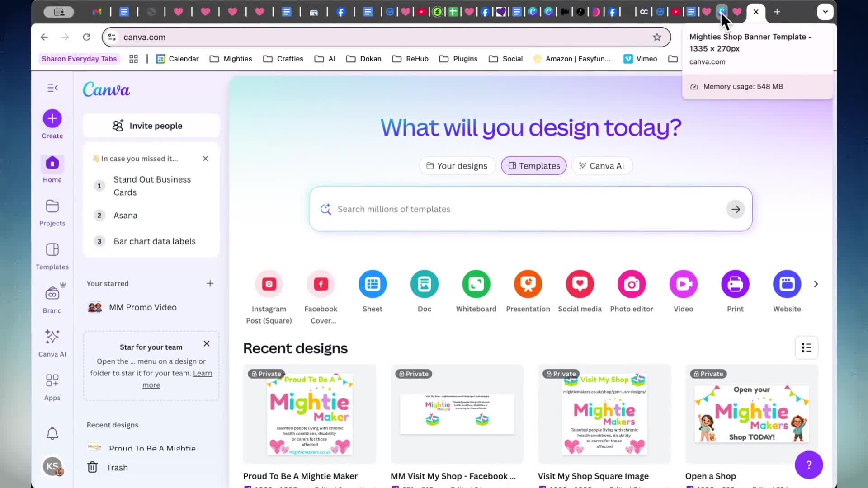The width and height of the screenshot is (868, 488).
Task: Select the Whiteboard design type icon
Action: (476, 284)
